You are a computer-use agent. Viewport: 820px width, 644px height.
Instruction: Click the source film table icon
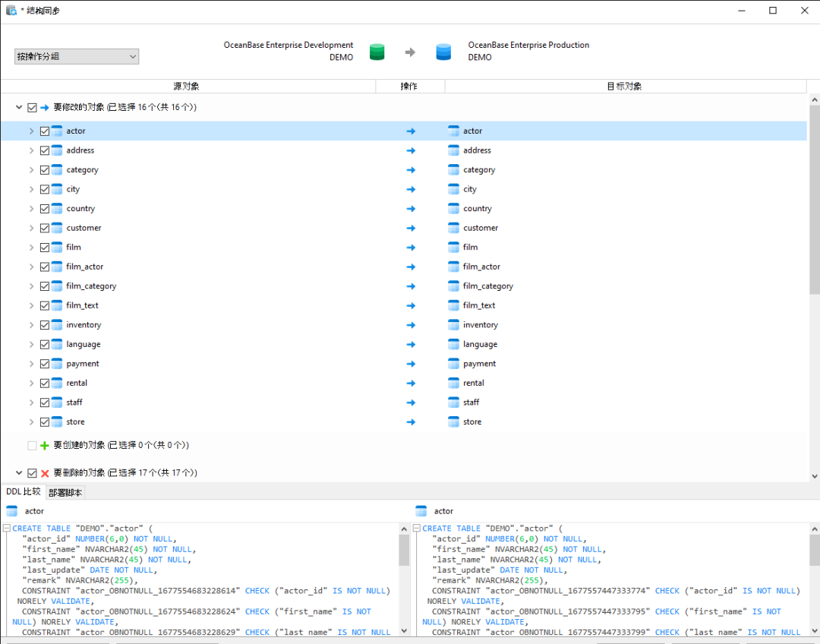coord(57,247)
